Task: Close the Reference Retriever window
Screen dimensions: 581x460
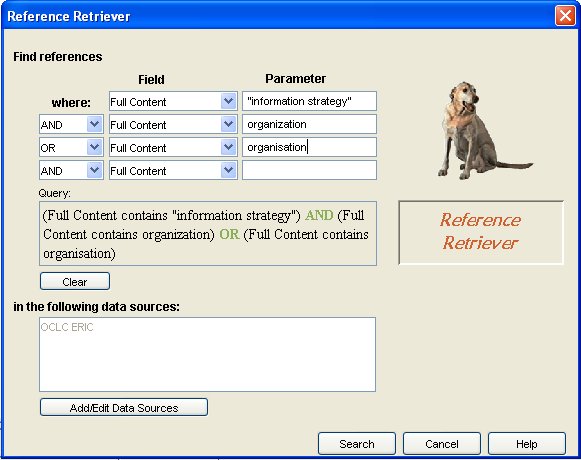Action: [565, 16]
